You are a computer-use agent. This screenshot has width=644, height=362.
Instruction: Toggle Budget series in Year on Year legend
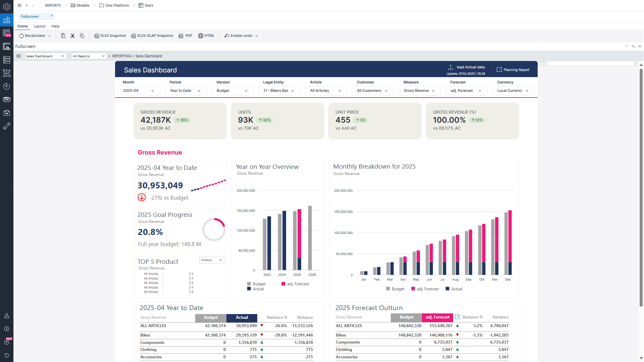[256, 284]
